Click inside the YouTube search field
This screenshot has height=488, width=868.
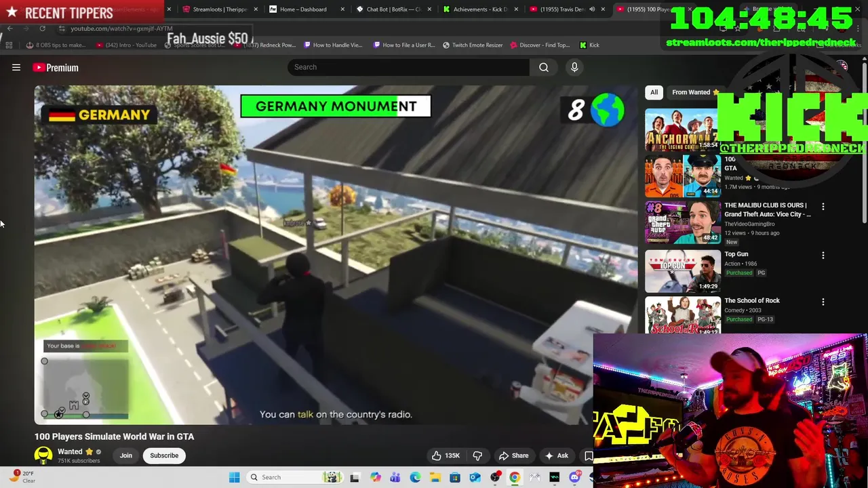409,67
